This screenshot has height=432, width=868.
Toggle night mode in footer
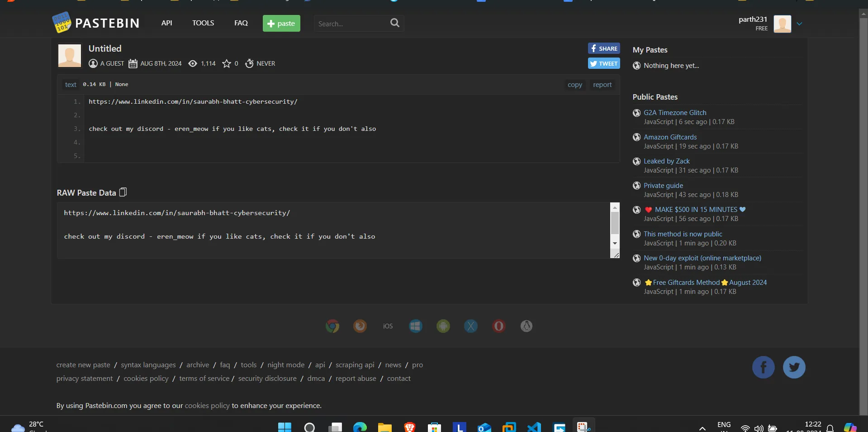[x=286, y=365]
